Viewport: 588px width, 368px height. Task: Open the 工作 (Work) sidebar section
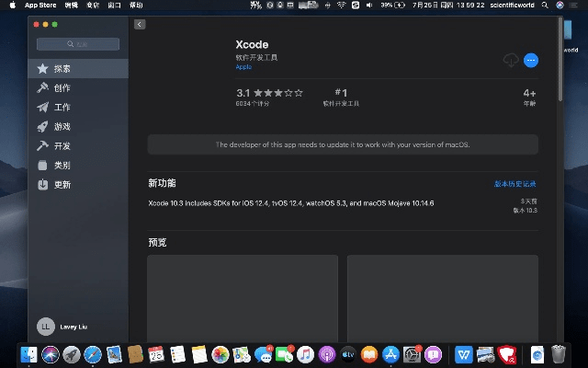[78, 108]
